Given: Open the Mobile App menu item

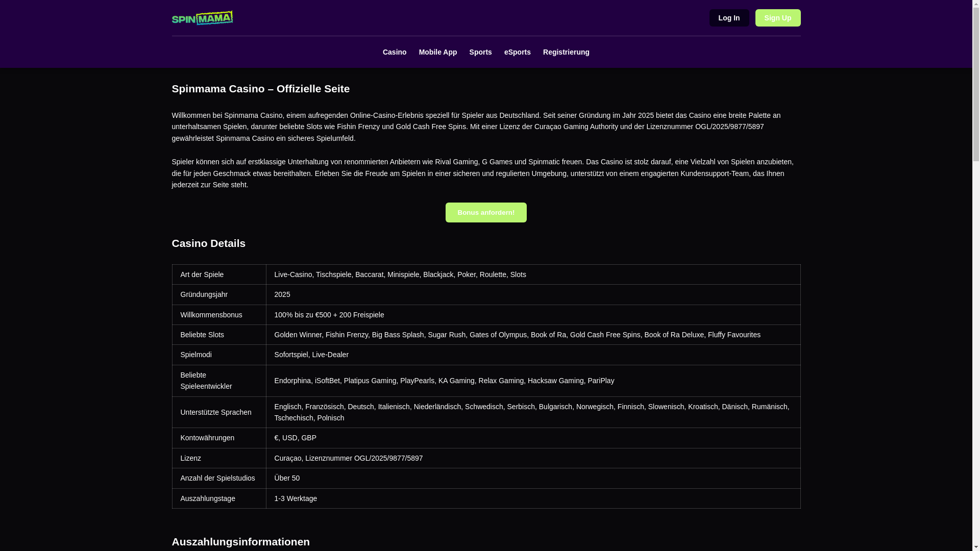Looking at the screenshot, I should tap(438, 52).
